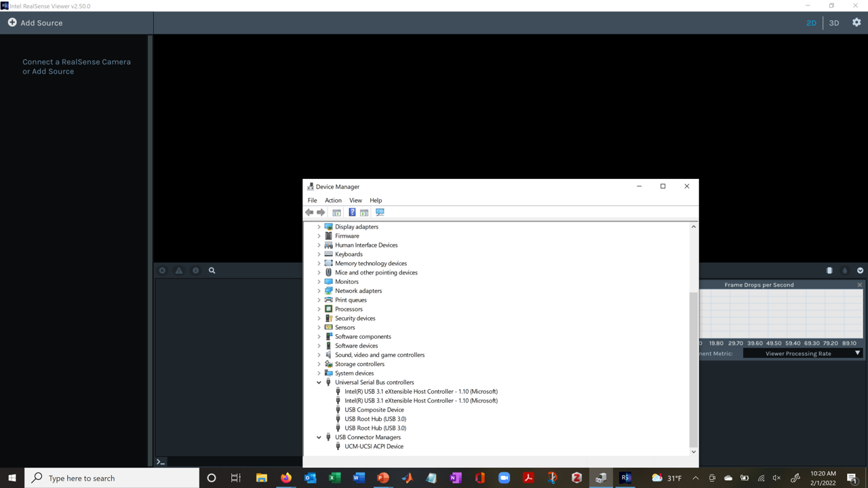This screenshot has width=868, height=488.
Task: Open notification center in taskbar
Action: pyautogui.click(x=852, y=478)
